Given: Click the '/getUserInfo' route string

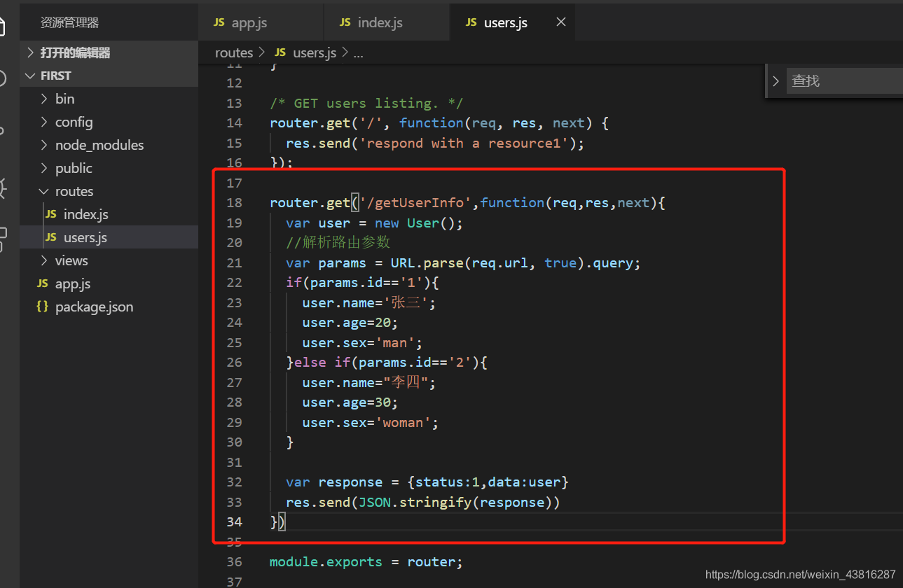Looking at the screenshot, I should click(415, 202).
